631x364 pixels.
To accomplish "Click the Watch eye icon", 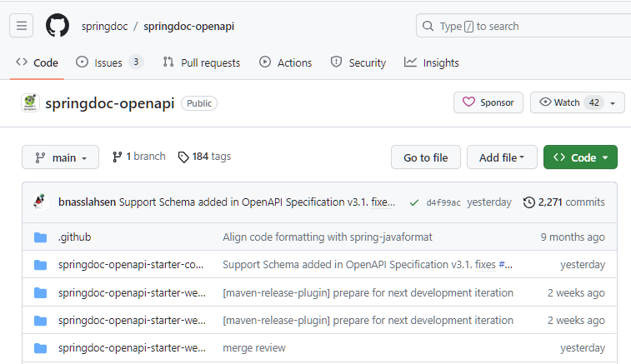I will (545, 102).
